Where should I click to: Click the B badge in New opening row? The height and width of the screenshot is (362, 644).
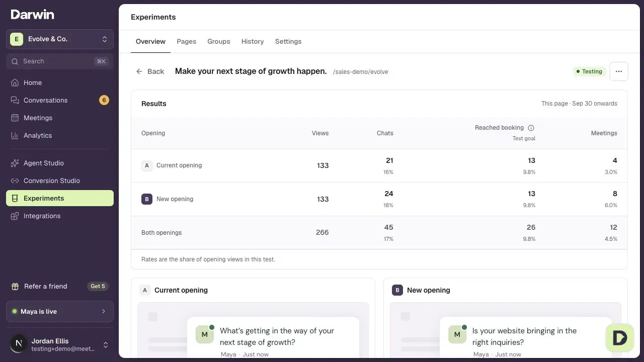point(147,199)
